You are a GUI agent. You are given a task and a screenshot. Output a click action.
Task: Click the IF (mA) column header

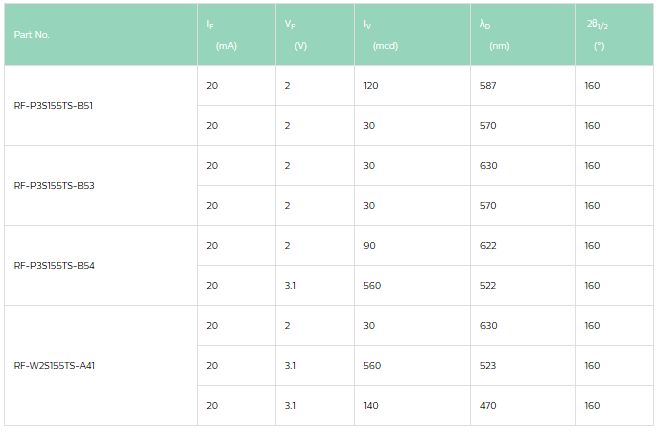click(x=218, y=34)
